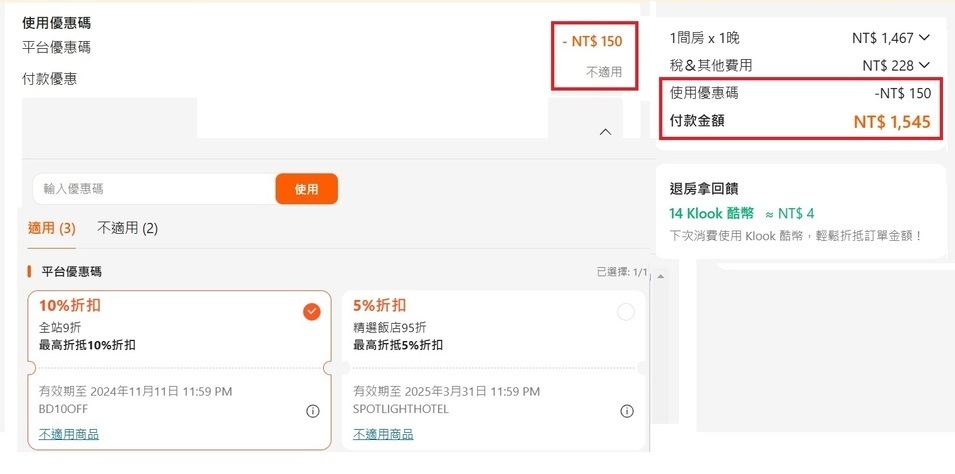Click the 14 Klook 酷幣 reward text
955x474 pixels.
711,213
